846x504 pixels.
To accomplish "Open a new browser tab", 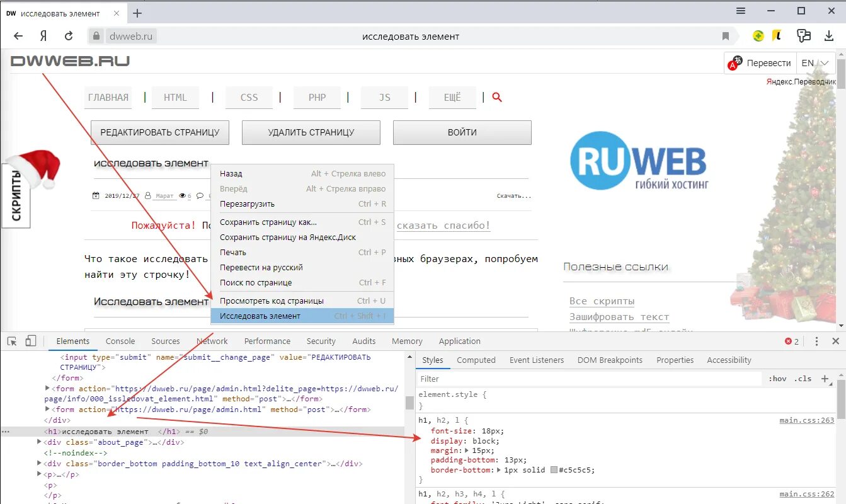I will (137, 13).
